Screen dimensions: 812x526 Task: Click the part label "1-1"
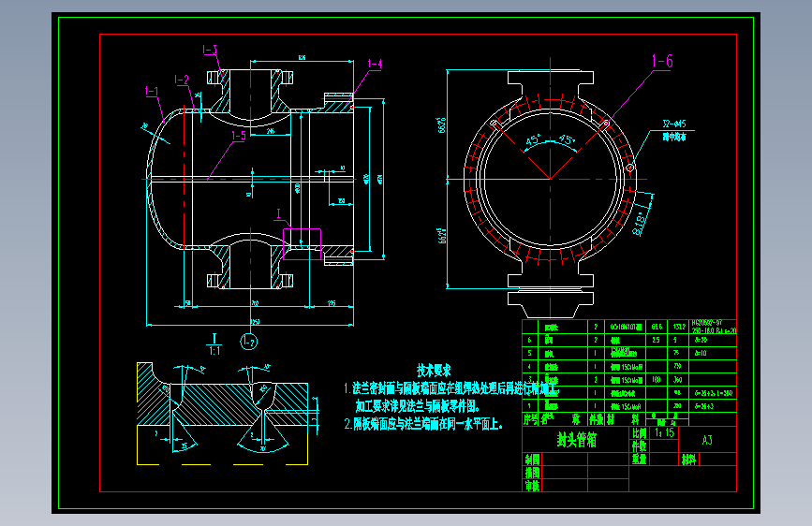(151, 92)
